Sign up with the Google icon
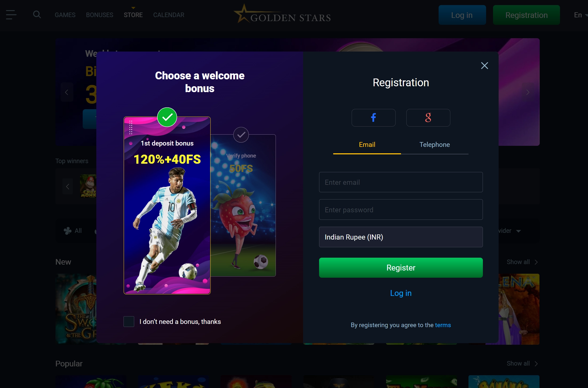This screenshot has width=588, height=388. click(x=428, y=118)
